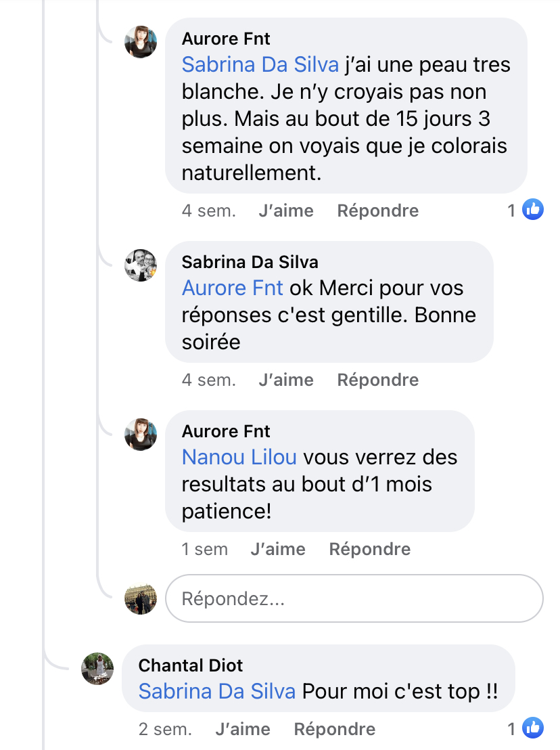The image size is (560, 750).
Task: Reply to Chantal Diot's comment
Action: tap(334, 729)
